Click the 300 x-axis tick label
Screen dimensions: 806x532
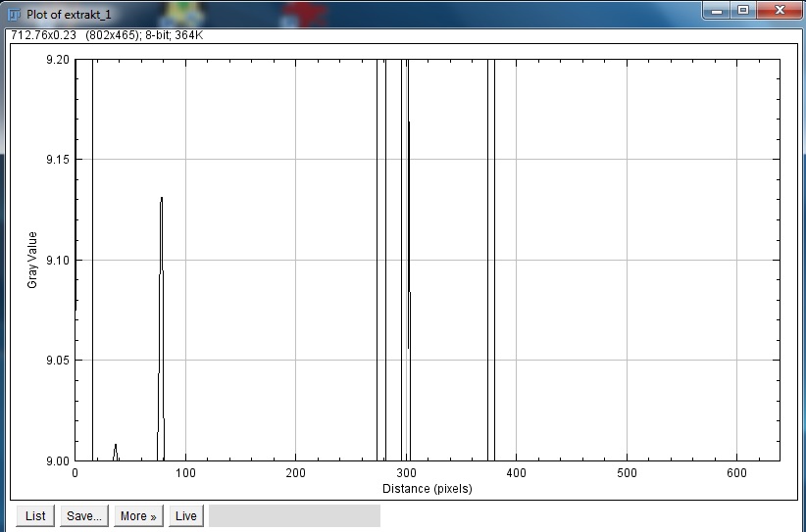pyautogui.click(x=406, y=473)
